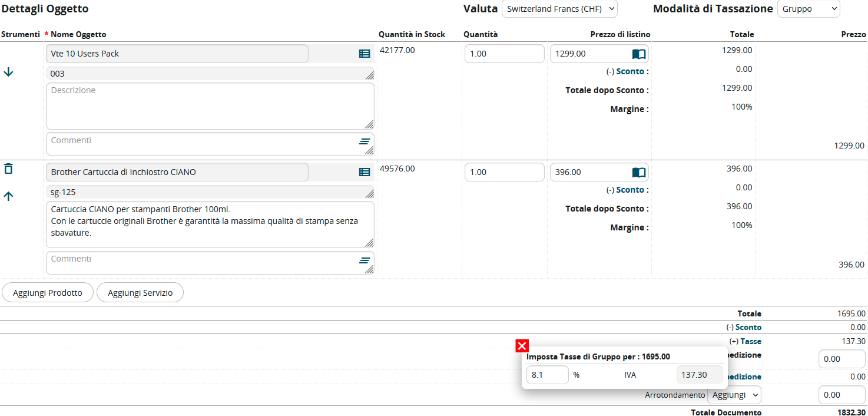
Task: Open price book for 396.00 list price
Action: (639, 173)
